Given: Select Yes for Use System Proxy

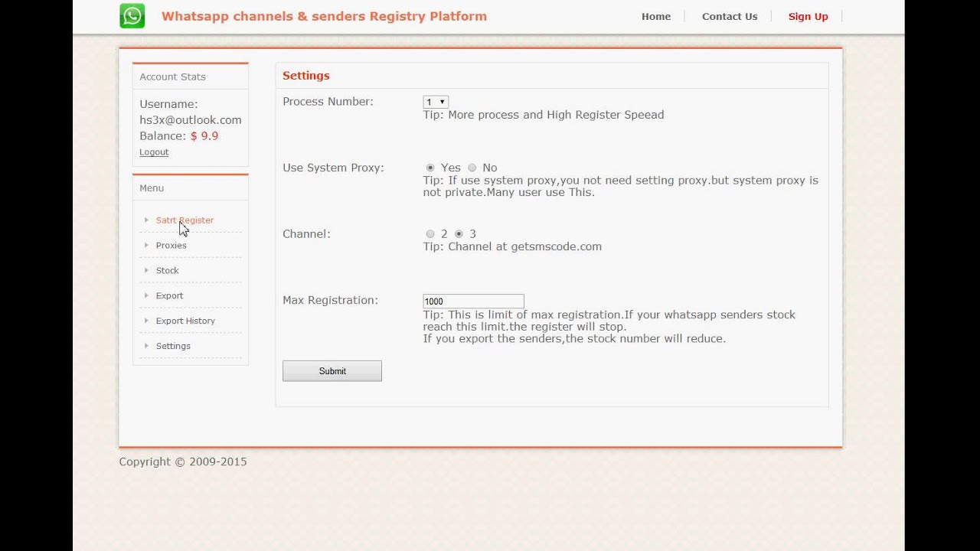Looking at the screenshot, I should pyautogui.click(x=430, y=168).
